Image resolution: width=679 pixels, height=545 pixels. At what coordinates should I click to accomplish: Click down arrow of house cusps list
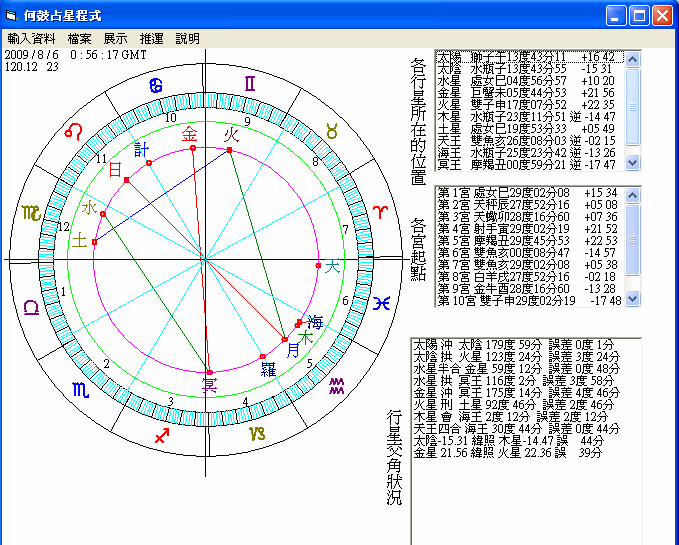click(x=632, y=299)
